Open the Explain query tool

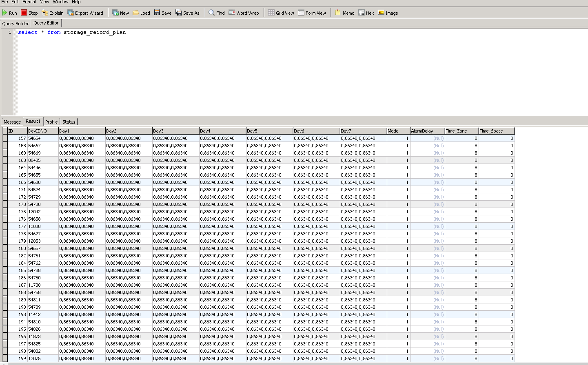[x=45, y=13]
